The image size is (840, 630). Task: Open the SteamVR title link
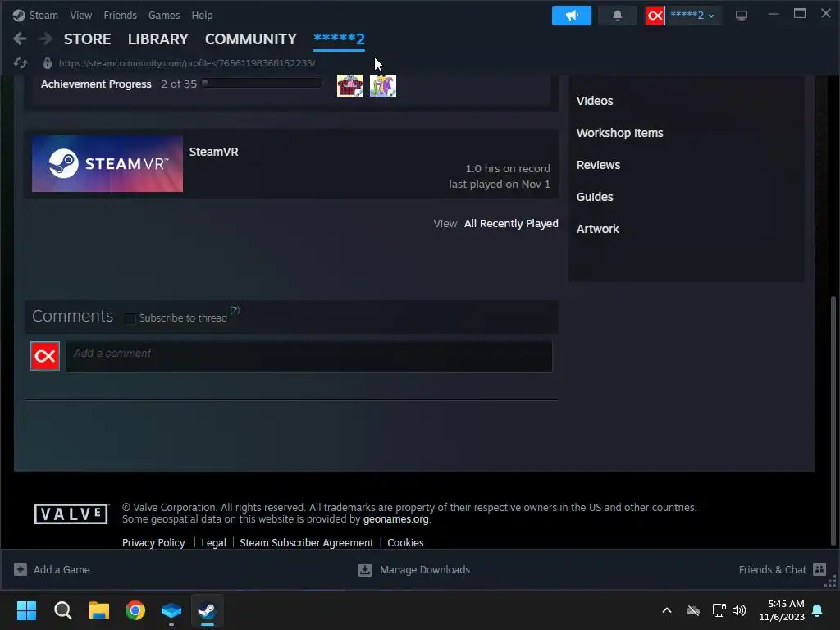tap(214, 152)
